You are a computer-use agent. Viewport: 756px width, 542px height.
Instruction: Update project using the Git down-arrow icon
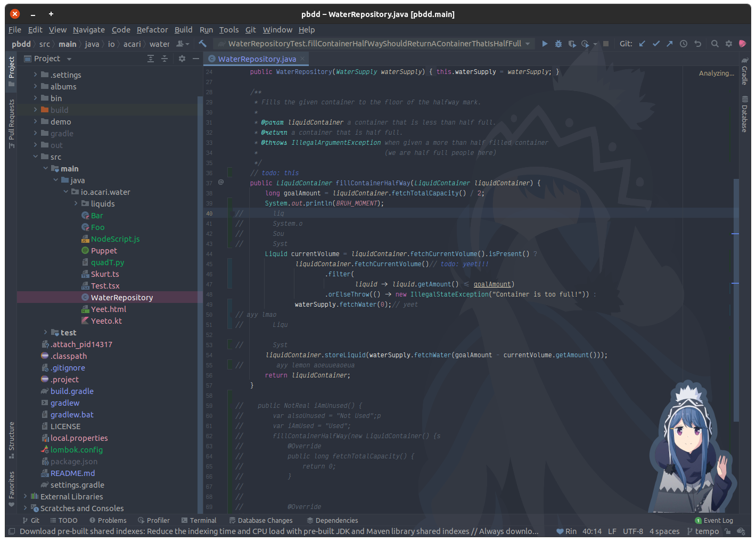point(643,44)
